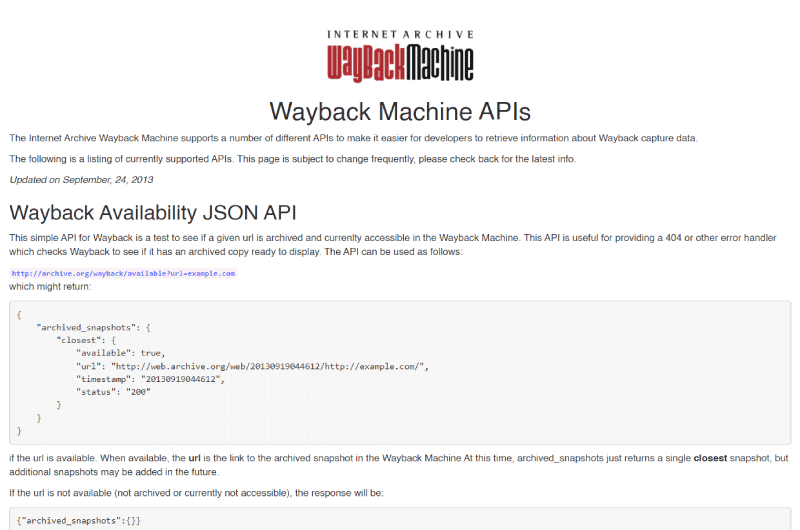The image size is (800, 530).
Task: Click the 'which might return:' text
Action: 50,287
